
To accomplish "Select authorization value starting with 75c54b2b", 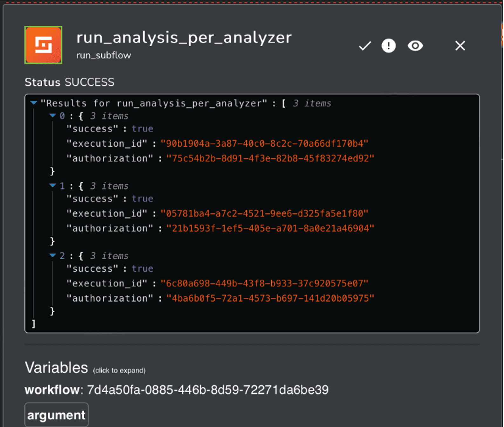I will point(270,158).
